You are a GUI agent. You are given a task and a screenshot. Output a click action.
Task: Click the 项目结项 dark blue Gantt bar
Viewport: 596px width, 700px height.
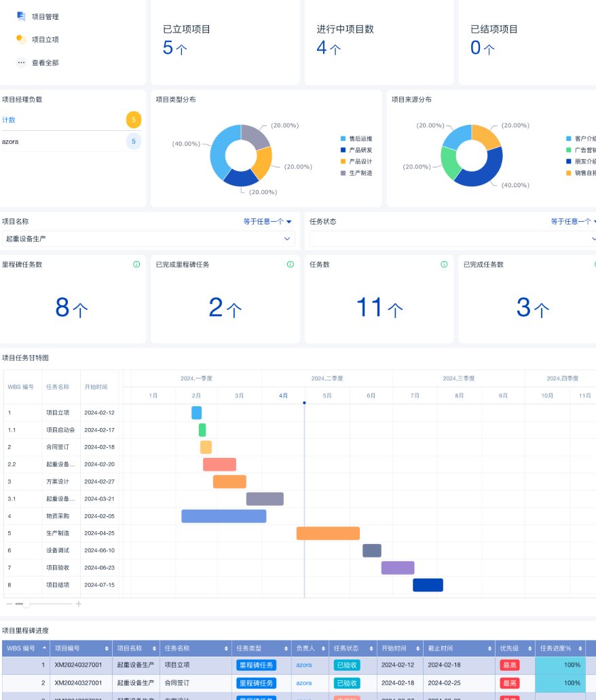pos(428,585)
